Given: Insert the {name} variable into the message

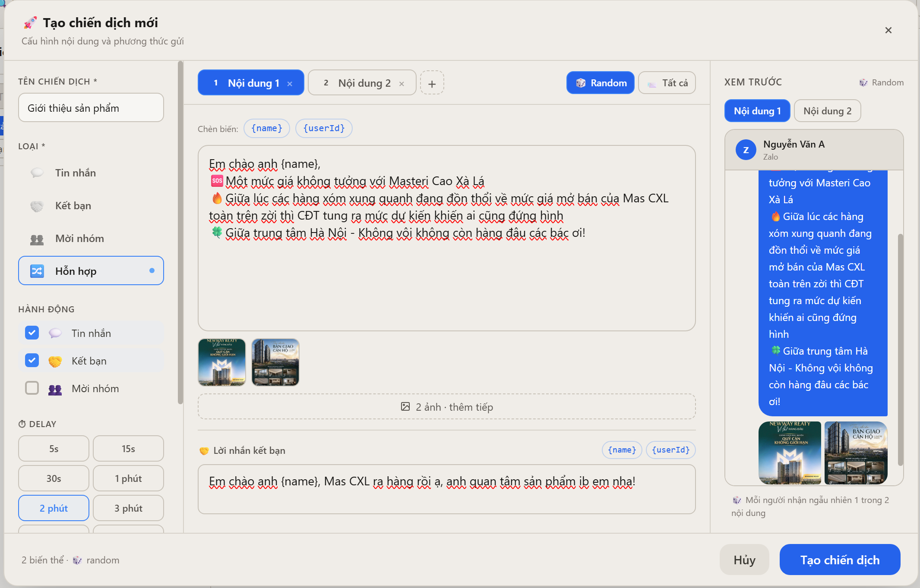Looking at the screenshot, I should 267,129.
